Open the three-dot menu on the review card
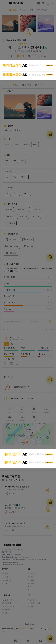 (50, 339)
